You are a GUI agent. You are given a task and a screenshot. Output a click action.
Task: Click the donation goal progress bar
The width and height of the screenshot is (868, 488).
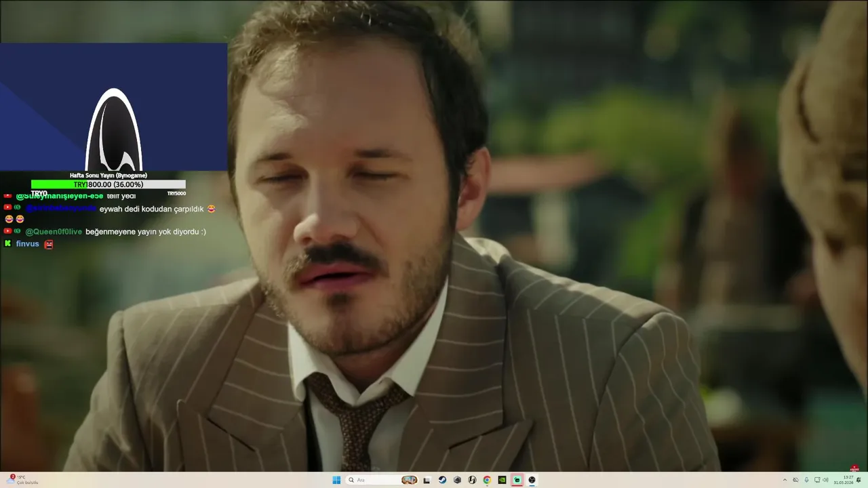click(x=108, y=184)
